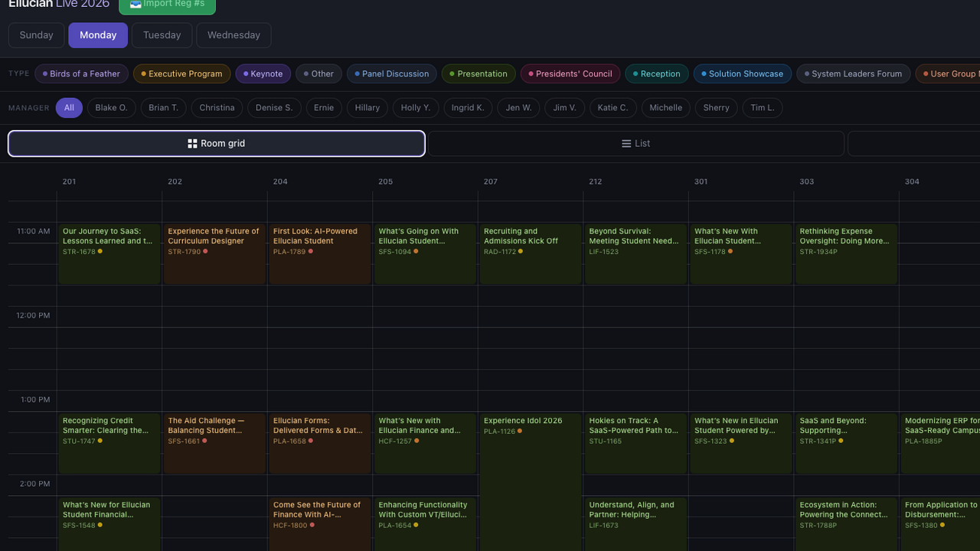Screen dimensions: 980x551
Task: Toggle the Executive Program type filter
Action: [x=181, y=74]
